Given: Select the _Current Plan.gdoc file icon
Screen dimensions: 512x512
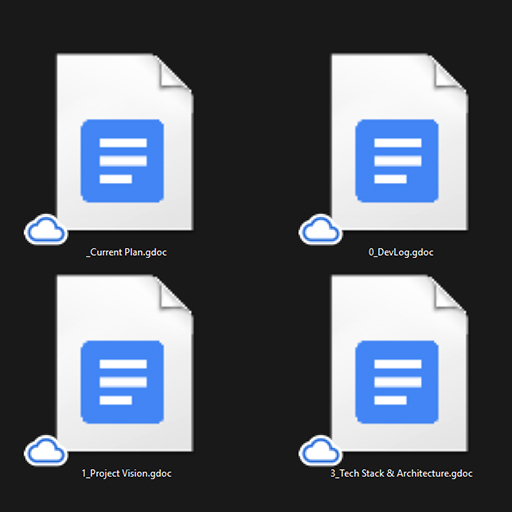Looking at the screenshot, I should (125, 142).
